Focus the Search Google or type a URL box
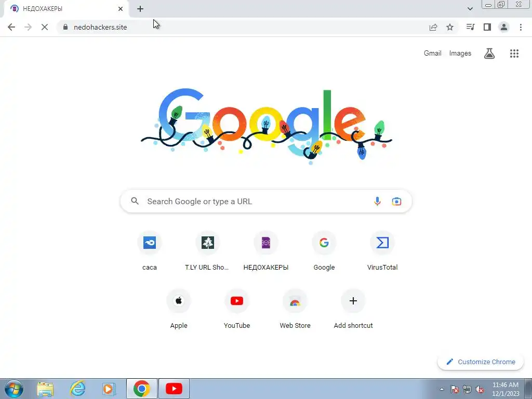Viewport: 532px width, 399px height. 266,201
